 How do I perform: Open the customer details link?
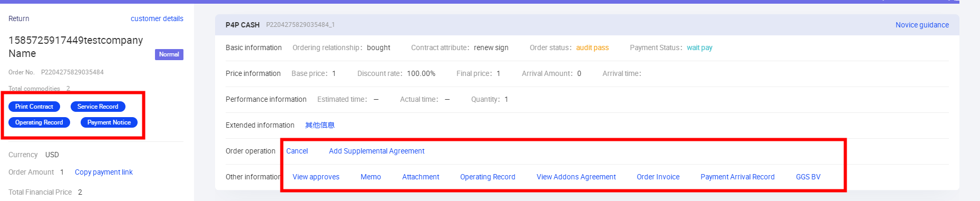pos(157,18)
